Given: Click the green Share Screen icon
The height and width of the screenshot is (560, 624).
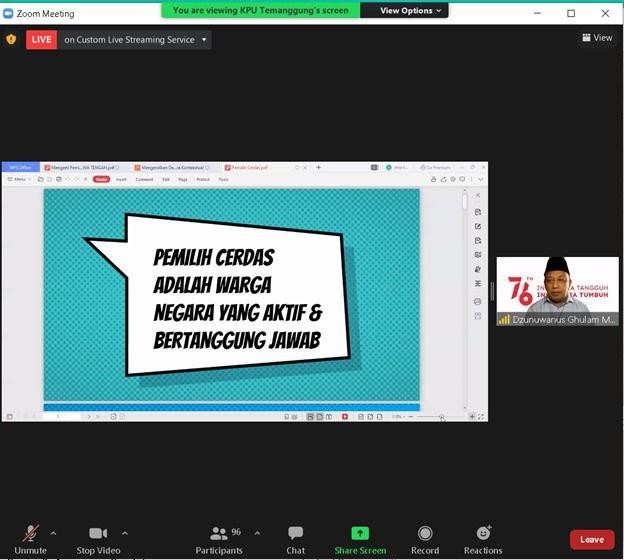Looking at the screenshot, I should [x=360, y=534].
